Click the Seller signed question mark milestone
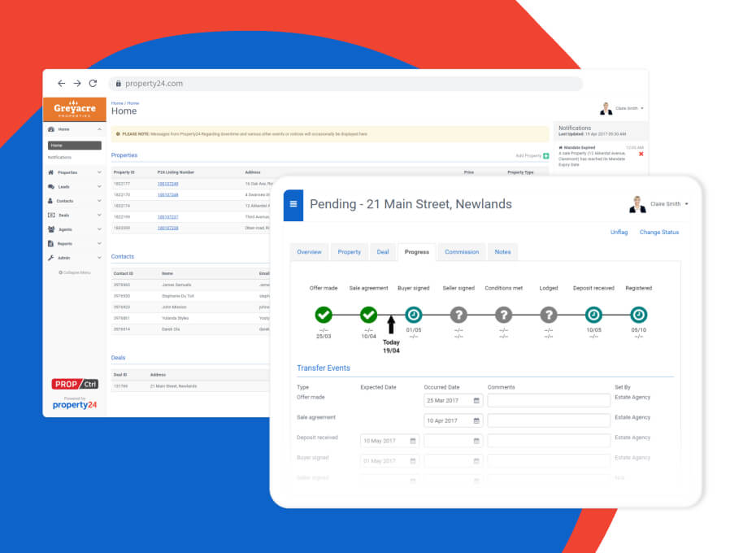 pos(458,315)
